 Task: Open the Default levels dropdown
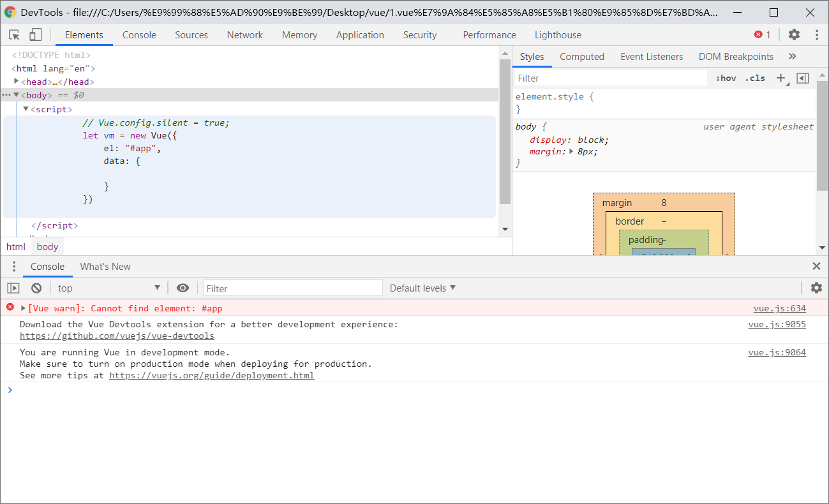tap(422, 288)
